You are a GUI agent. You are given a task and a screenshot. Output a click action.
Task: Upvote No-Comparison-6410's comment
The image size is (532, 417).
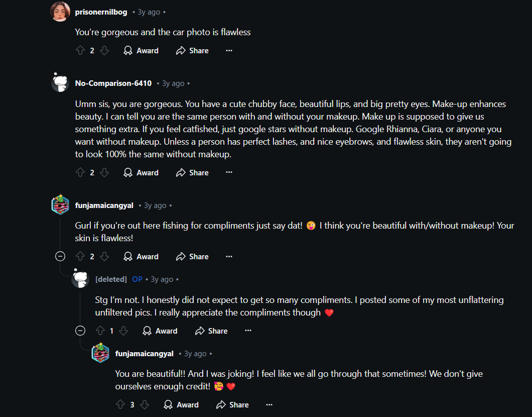point(80,173)
